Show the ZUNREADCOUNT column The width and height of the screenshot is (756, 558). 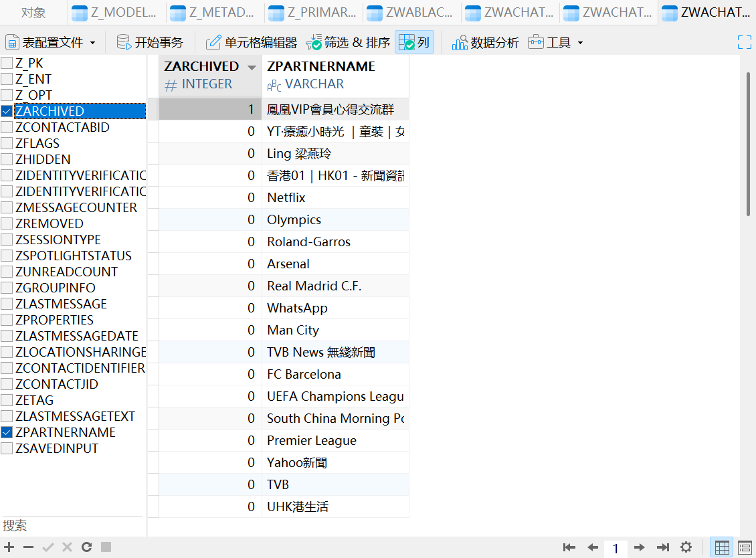pos(7,272)
